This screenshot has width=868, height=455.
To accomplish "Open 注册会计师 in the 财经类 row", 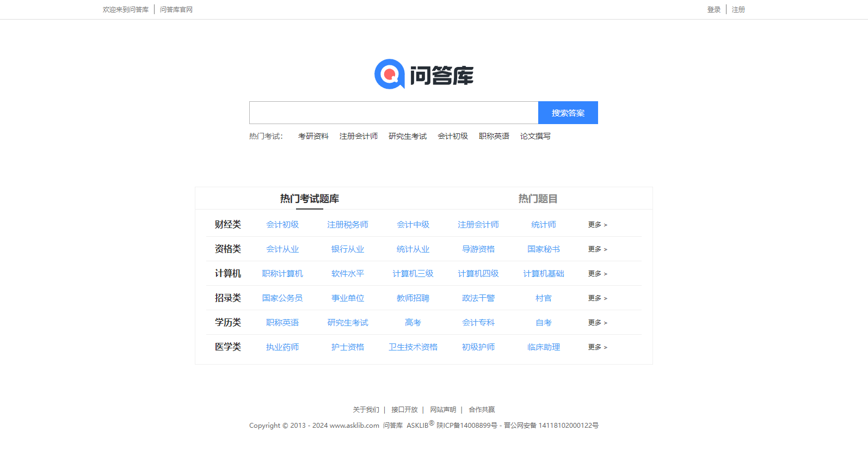I will [x=478, y=225].
